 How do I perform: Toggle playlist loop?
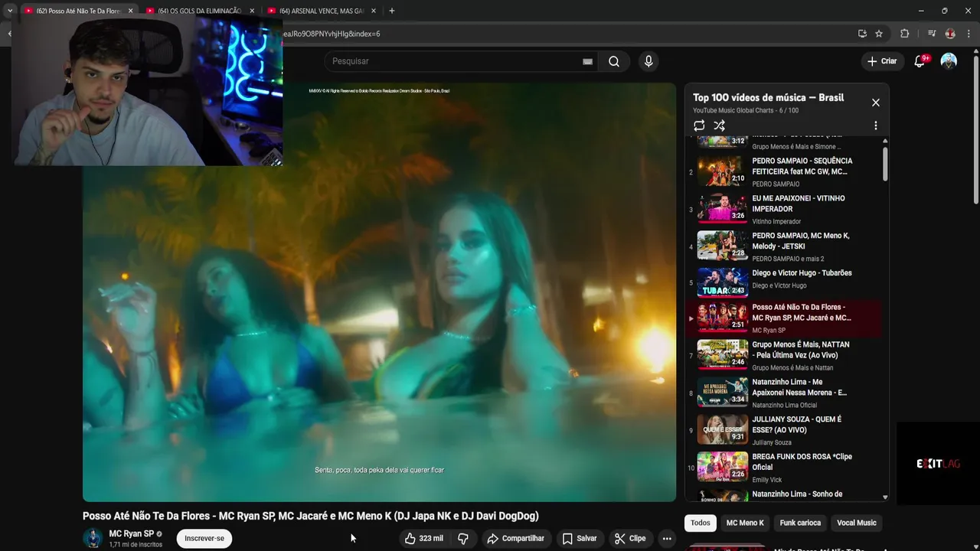point(699,126)
